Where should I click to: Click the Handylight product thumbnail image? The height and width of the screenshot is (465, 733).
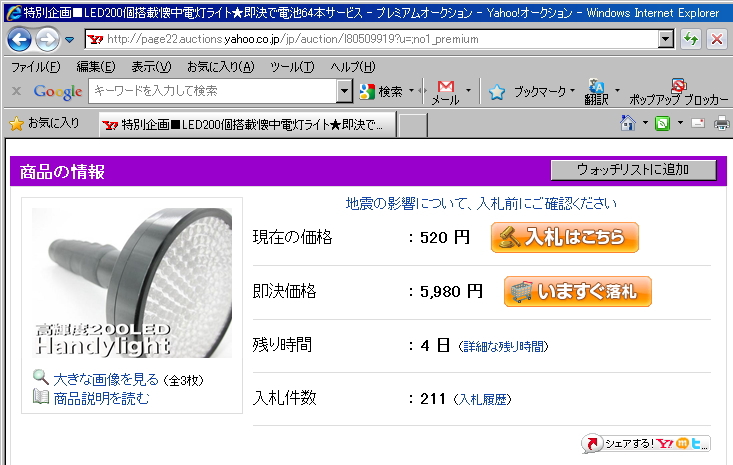pyautogui.click(x=132, y=284)
